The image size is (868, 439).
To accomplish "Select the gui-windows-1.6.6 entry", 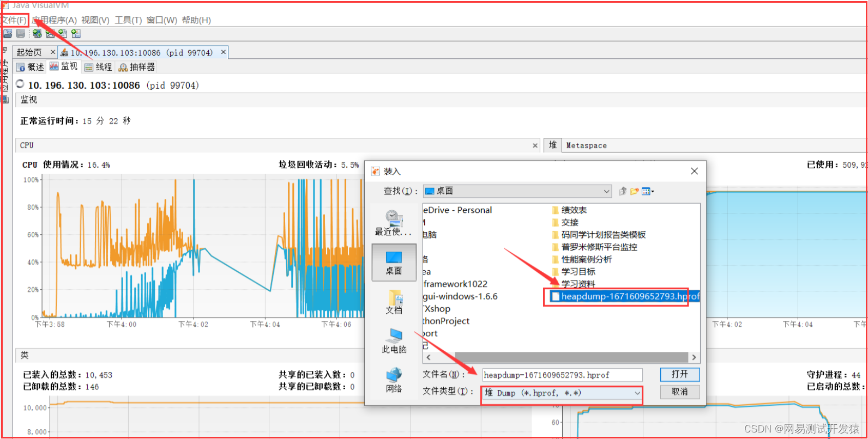I will (460, 297).
